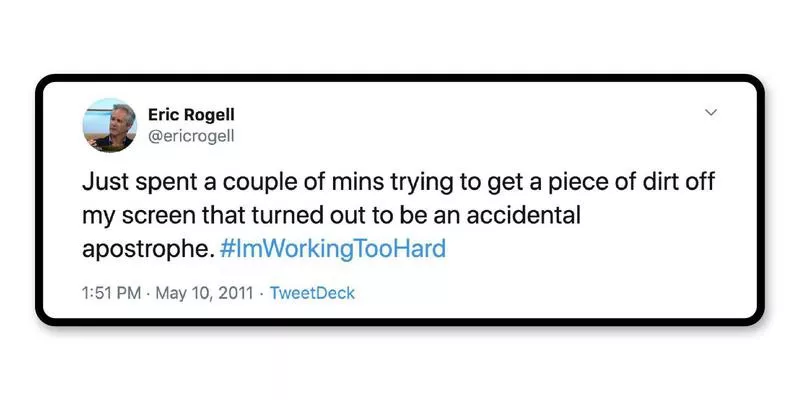Visit the @ericrogell handle link

[191, 137]
